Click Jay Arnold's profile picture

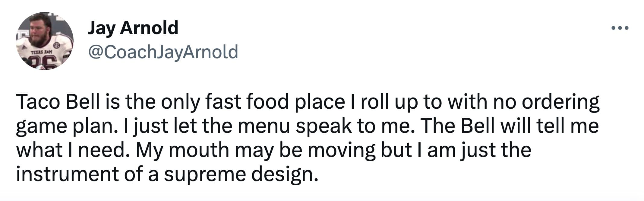pos(45,41)
